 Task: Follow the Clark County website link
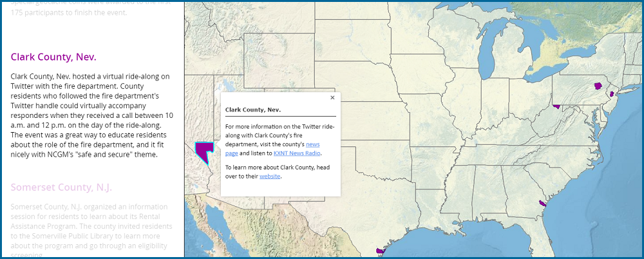point(270,177)
